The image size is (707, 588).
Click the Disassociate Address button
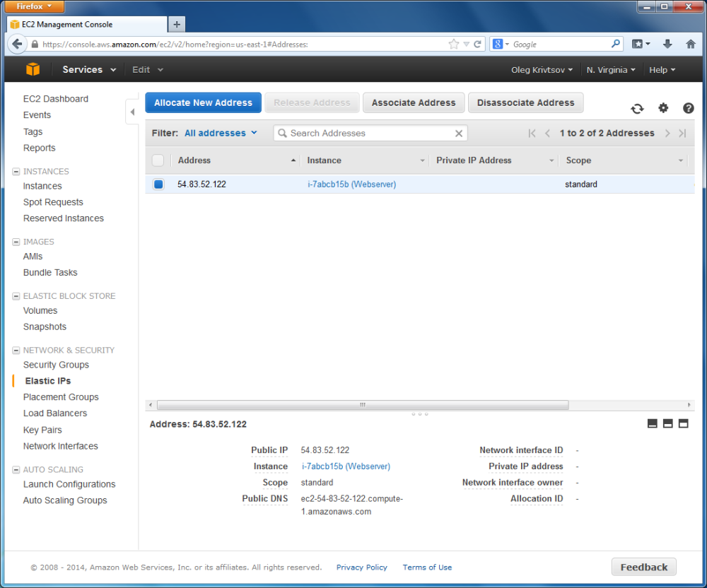(526, 102)
